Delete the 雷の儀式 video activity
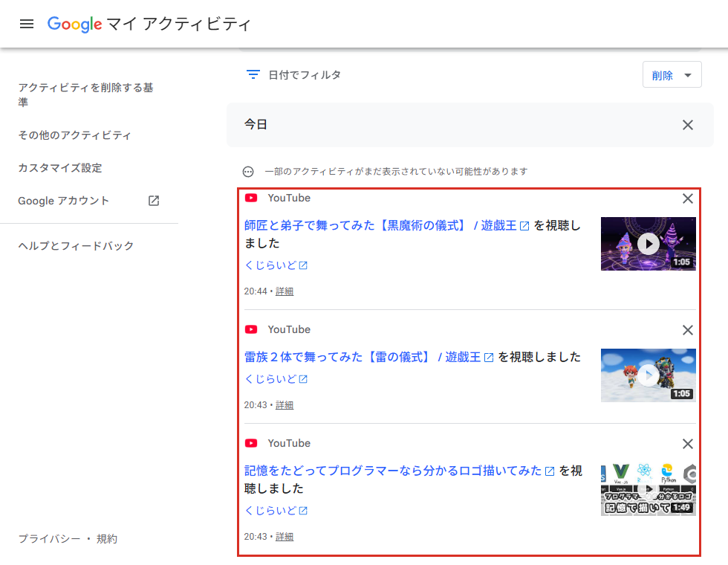Screen dimensions: 728x565 tap(688, 330)
